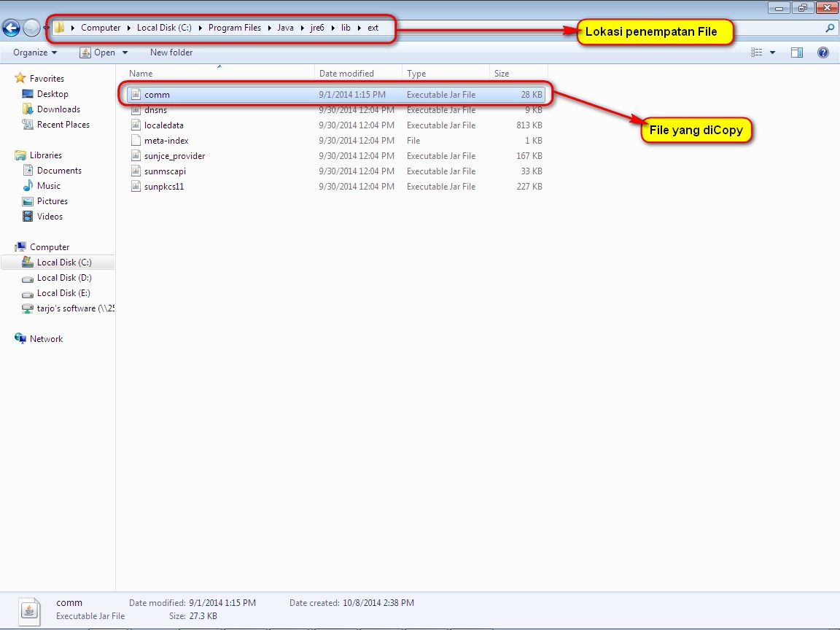Click the file name text sunjce_provider
The image size is (840, 630).
(175, 156)
